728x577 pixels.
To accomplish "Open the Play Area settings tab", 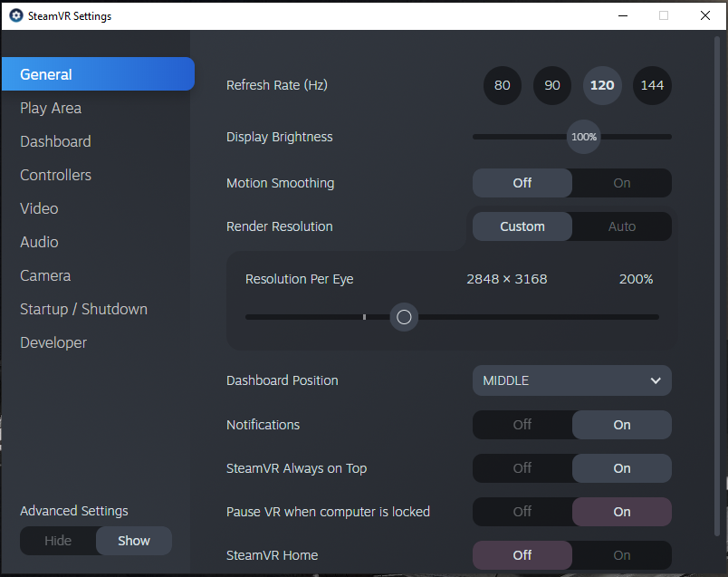I will [x=51, y=109].
